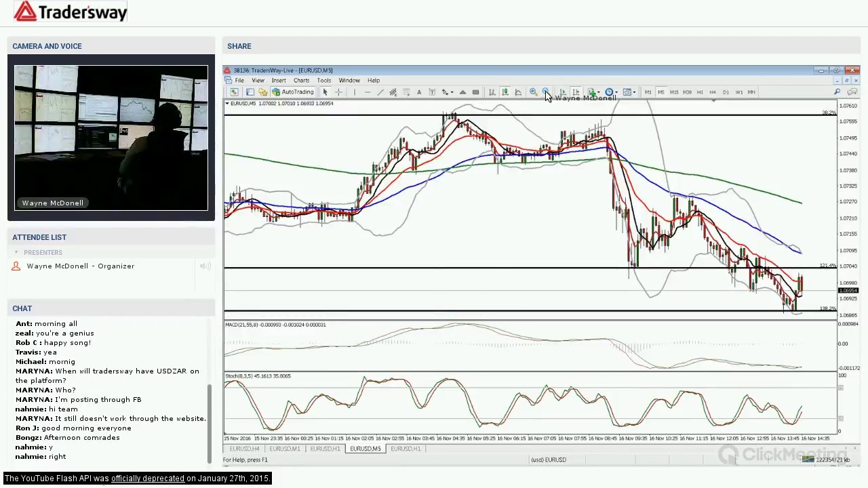Toggle the AutoTrading button
Viewport: 868px width, 488px height.
[x=293, y=91]
